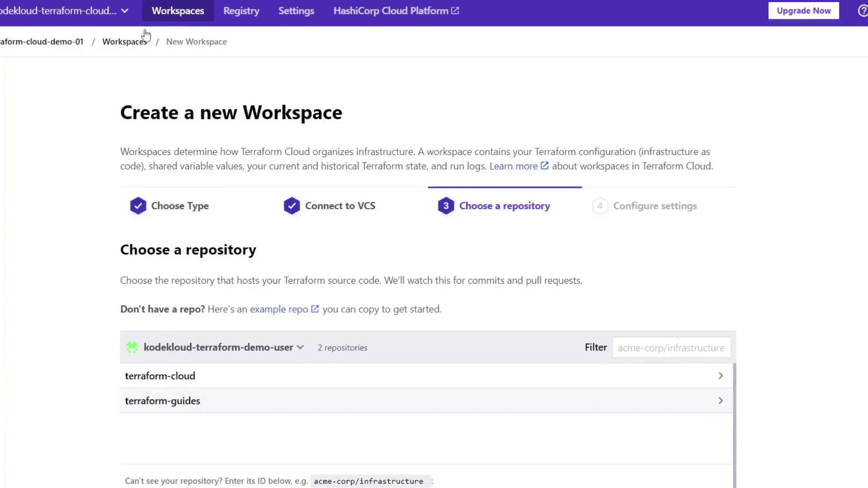The width and height of the screenshot is (868, 488).
Task: Click the green kodekloud user avatar icon
Action: (132, 347)
